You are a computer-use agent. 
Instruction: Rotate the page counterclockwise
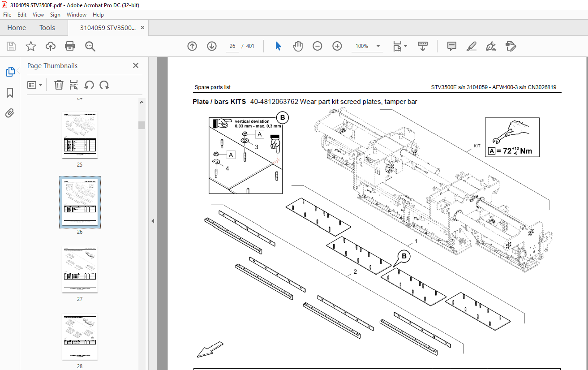coord(89,85)
